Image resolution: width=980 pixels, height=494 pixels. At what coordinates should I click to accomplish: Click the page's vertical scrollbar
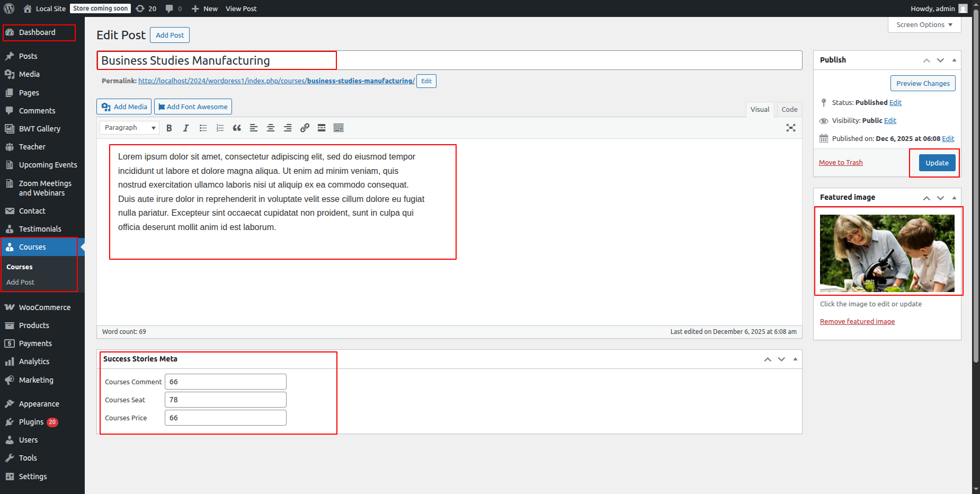tap(976, 186)
